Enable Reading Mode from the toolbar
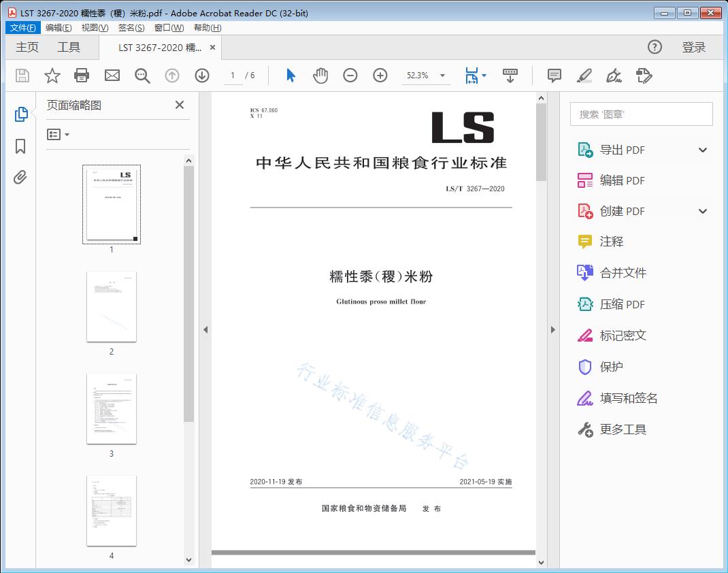Screen dimensions: 728x573 [x=510, y=76]
